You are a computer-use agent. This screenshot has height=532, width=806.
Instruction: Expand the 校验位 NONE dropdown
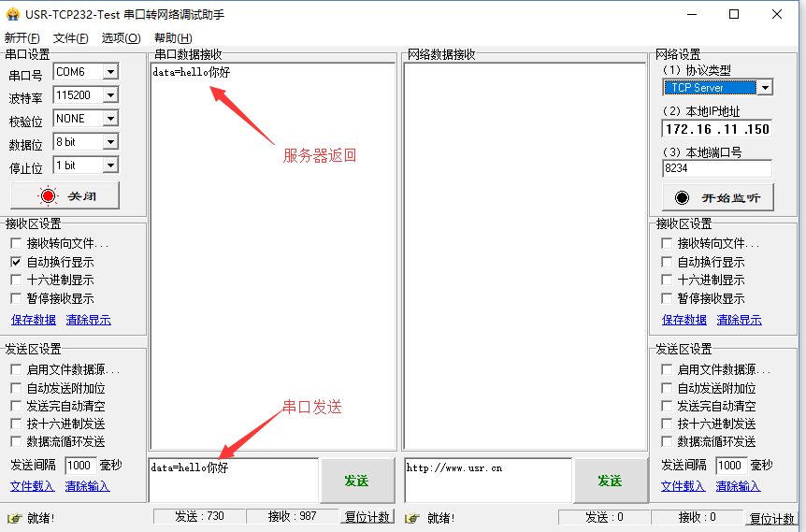pyautogui.click(x=110, y=119)
